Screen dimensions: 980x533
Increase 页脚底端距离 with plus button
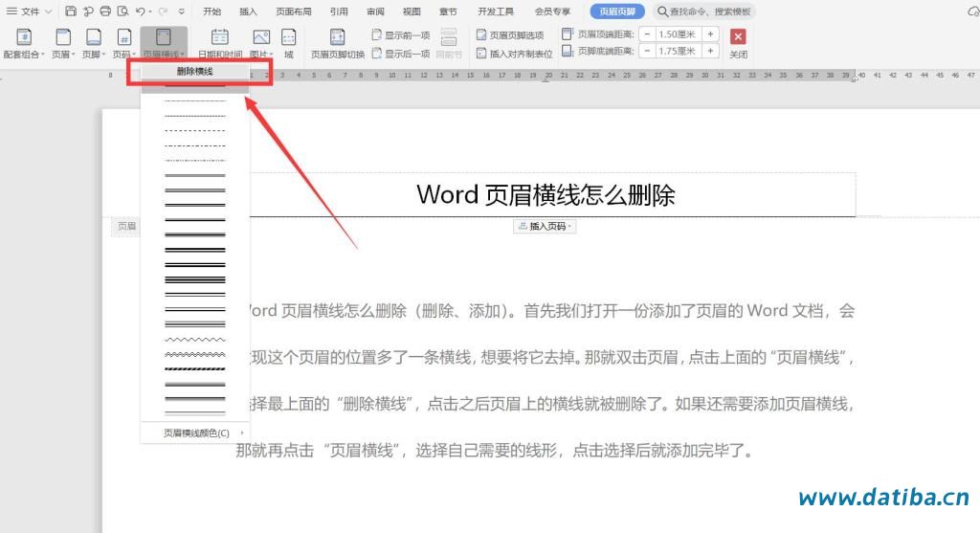[711, 51]
